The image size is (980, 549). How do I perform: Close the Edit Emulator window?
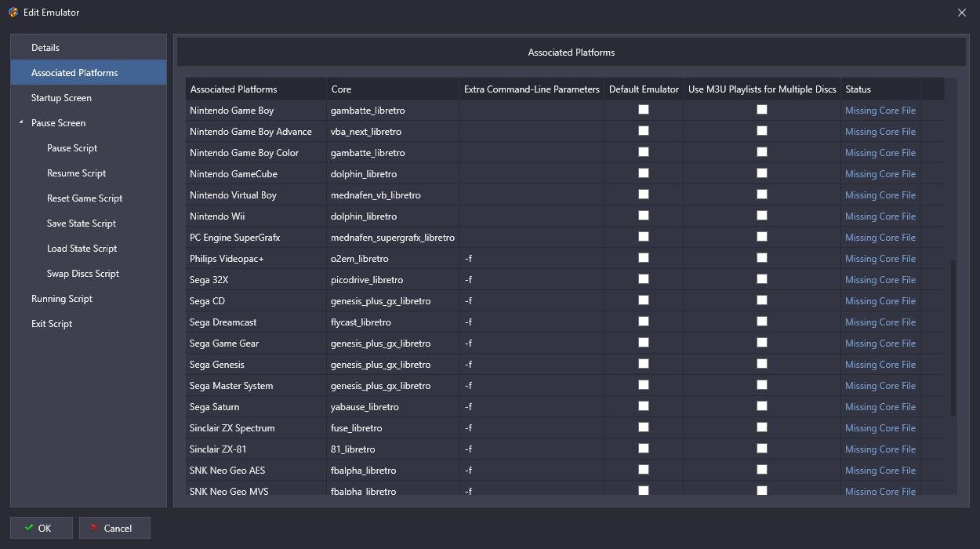pyautogui.click(x=962, y=13)
